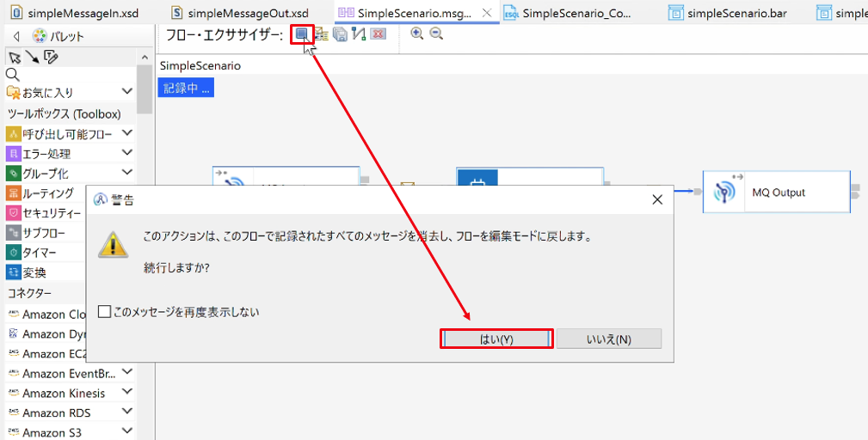Click the blue 変換 category icon
Image resolution: width=868 pixels, height=440 pixels.
pos(13,272)
